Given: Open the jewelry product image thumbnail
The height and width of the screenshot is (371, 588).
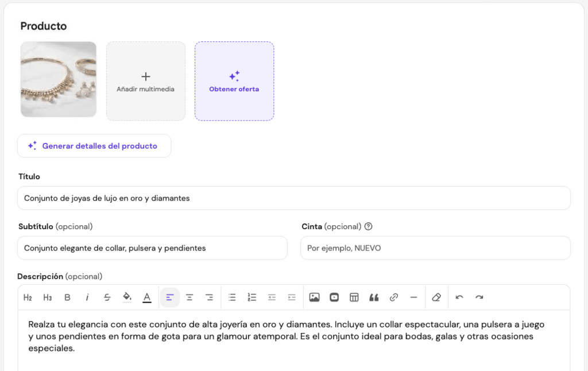Looking at the screenshot, I should click(x=59, y=79).
